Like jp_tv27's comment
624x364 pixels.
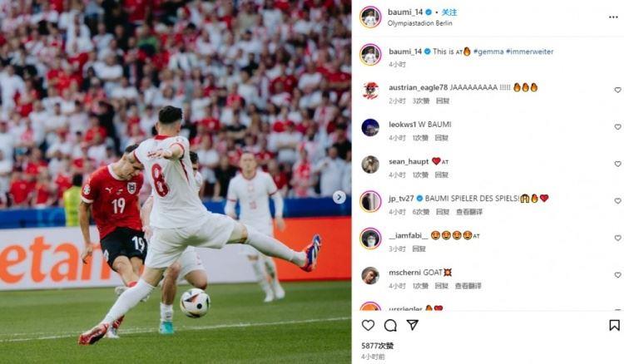617,201
